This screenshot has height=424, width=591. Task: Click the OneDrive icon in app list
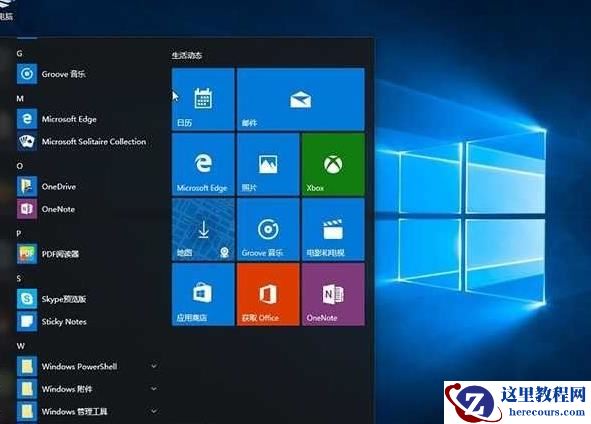tap(27, 186)
